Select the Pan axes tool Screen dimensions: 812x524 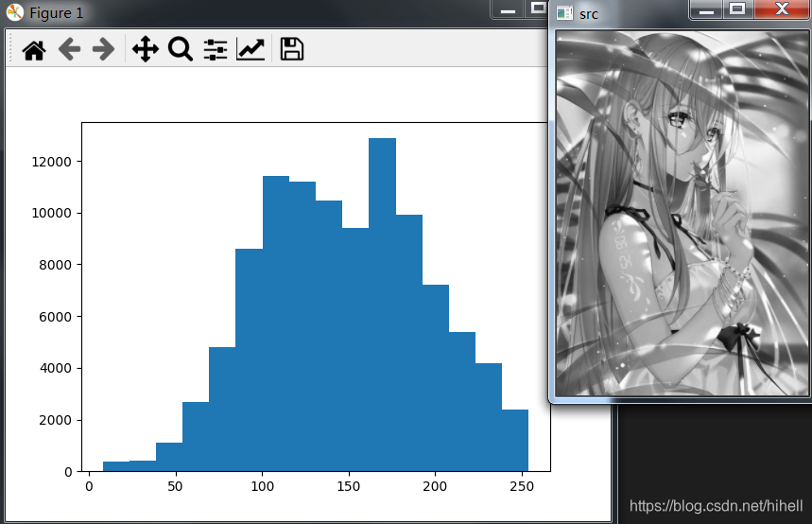click(x=145, y=50)
